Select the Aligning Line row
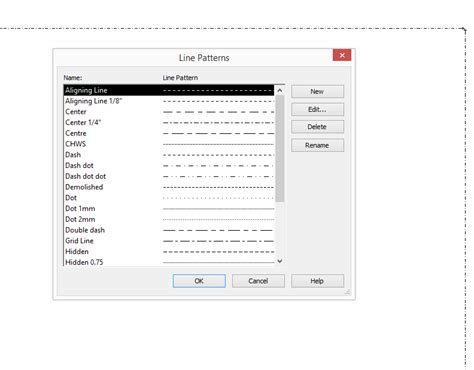The height and width of the screenshot is (370, 474). coord(169,90)
